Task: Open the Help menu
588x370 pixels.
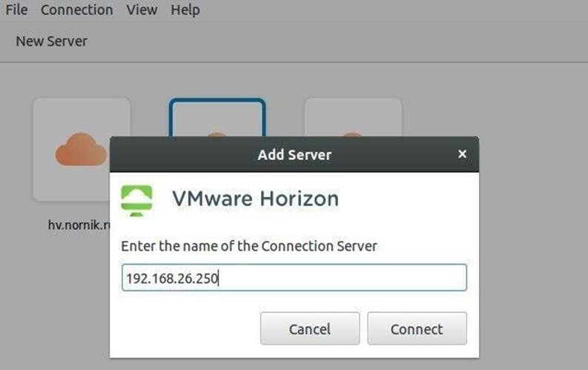Action: click(185, 10)
